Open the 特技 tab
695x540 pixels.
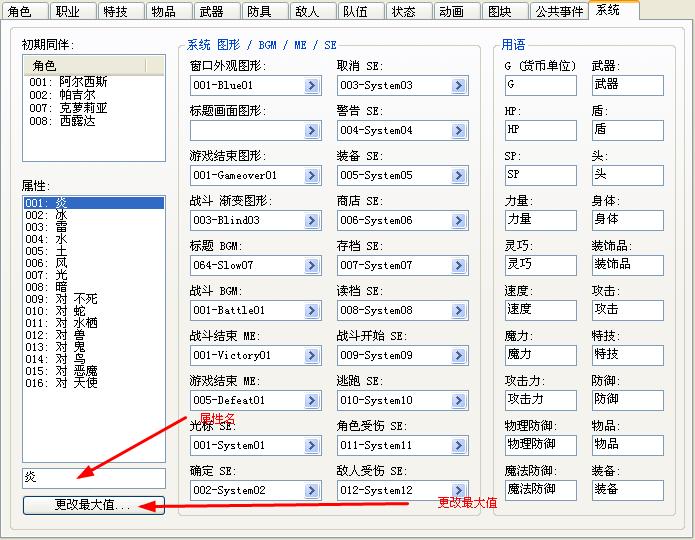click(121, 12)
